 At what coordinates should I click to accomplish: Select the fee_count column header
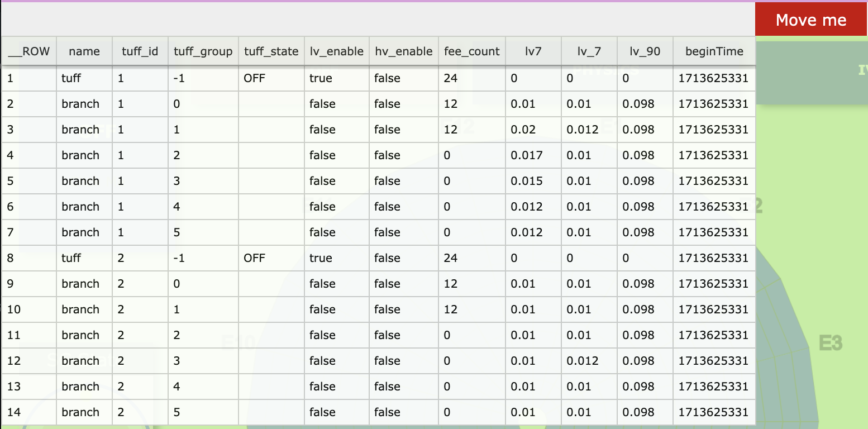pyautogui.click(x=472, y=51)
